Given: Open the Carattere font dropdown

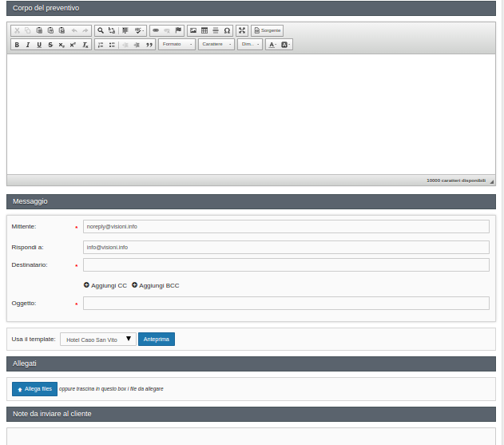Looking at the screenshot, I should (x=216, y=45).
